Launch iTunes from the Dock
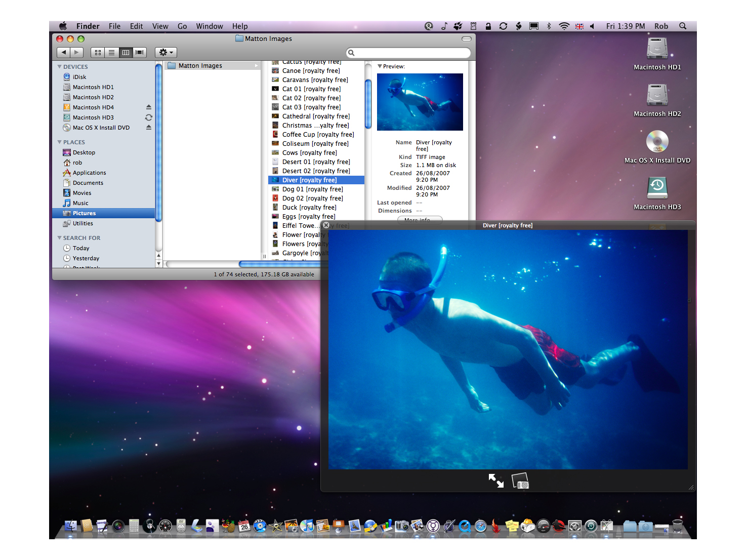The image size is (746, 560). click(307, 526)
